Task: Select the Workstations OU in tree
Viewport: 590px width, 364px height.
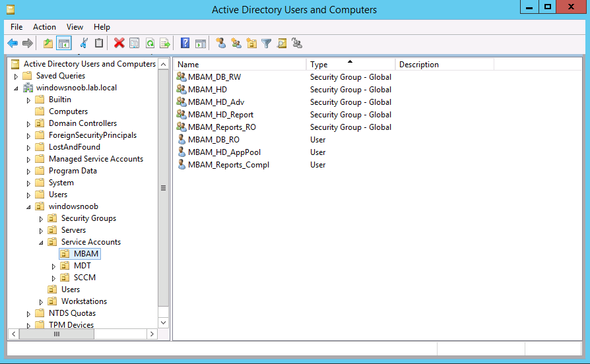Action: coord(84,301)
